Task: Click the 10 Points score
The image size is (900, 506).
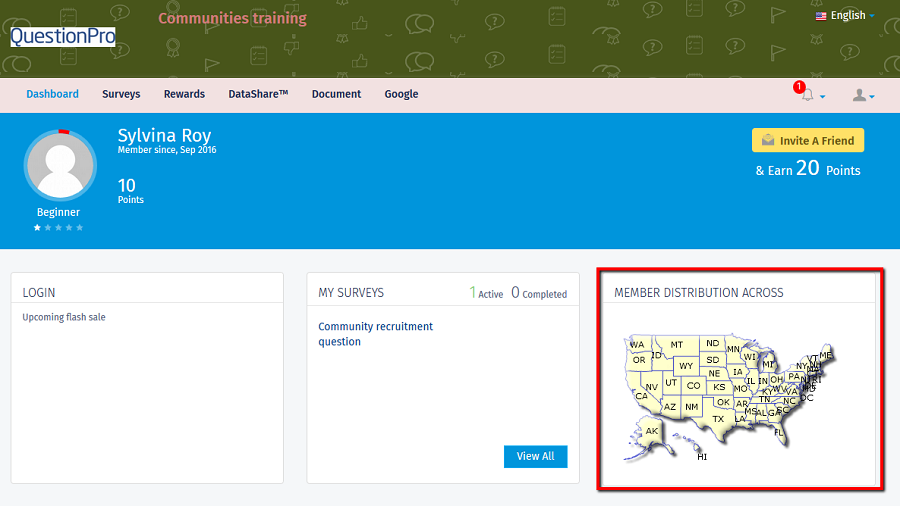Action: pyautogui.click(x=130, y=190)
